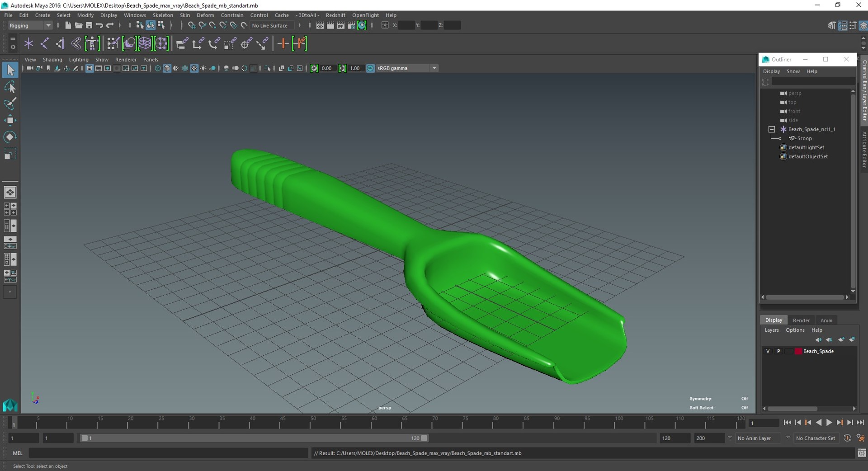Open the Constrain menu
The image size is (868, 471).
[x=232, y=15]
